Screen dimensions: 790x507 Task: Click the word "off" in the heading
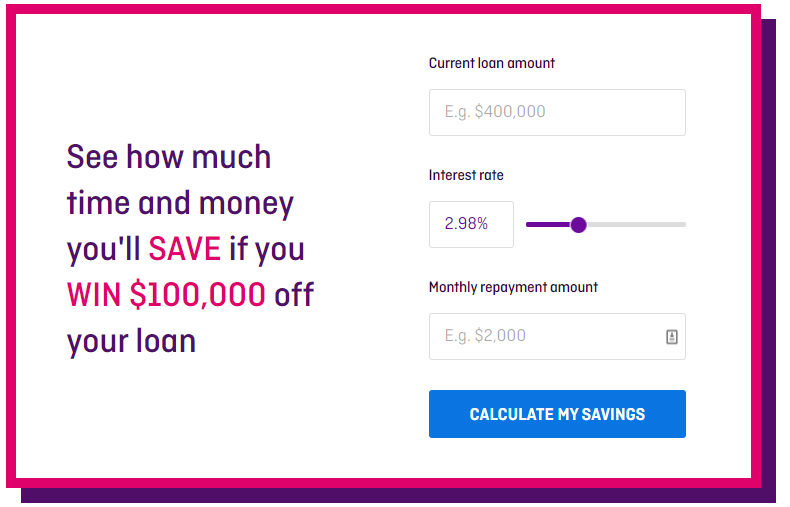pos(294,294)
